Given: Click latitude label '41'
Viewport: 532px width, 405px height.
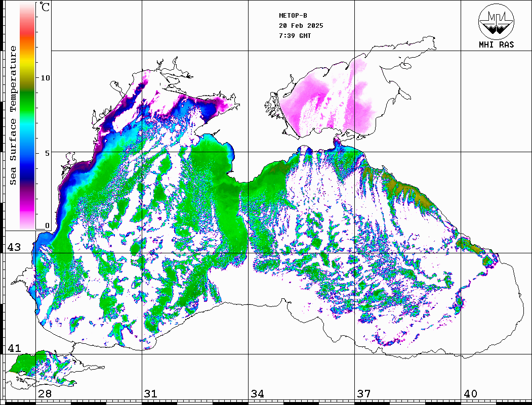Looking at the screenshot, I should 14,348.
